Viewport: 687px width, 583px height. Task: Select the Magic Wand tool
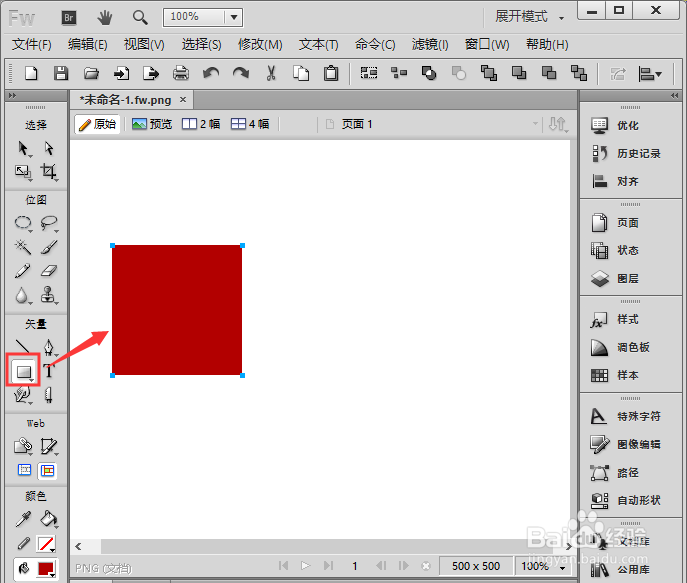pyautogui.click(x=23, y=247)
